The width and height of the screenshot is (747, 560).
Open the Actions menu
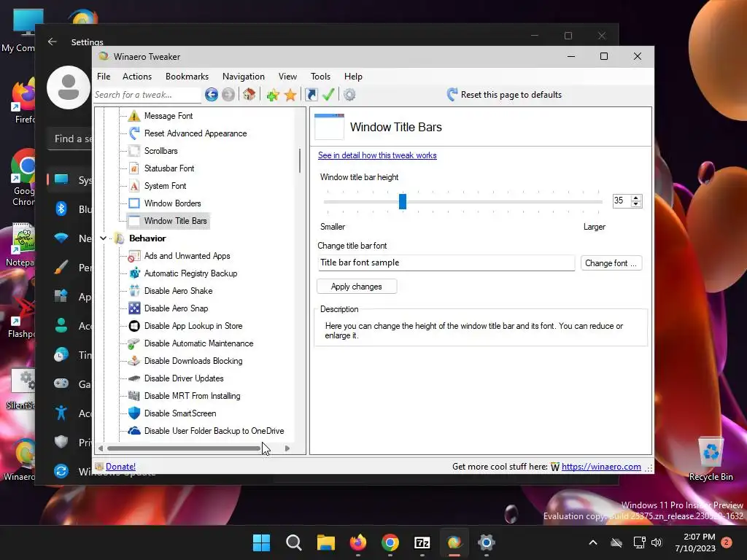click(x=136, y=76)
